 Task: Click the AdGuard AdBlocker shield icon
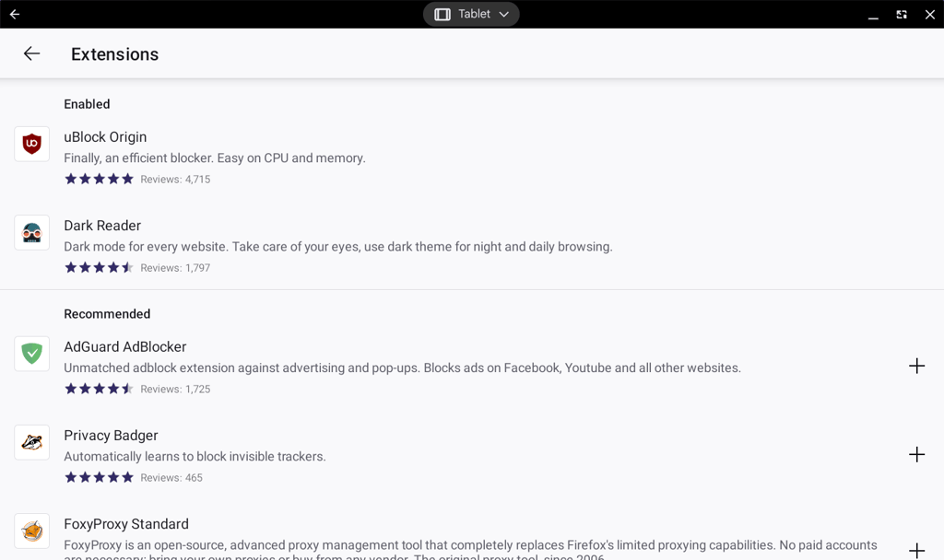tap(32, 354)
